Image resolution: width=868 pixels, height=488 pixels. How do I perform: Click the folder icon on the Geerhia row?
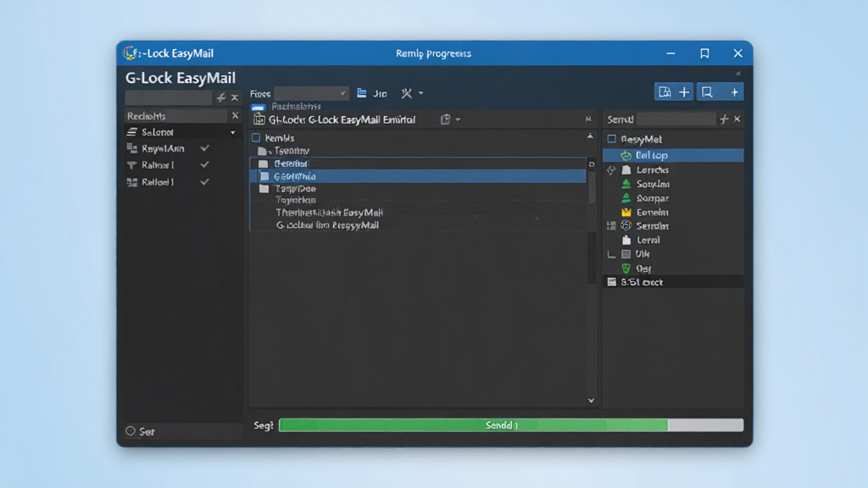click(x=264, y=176)
